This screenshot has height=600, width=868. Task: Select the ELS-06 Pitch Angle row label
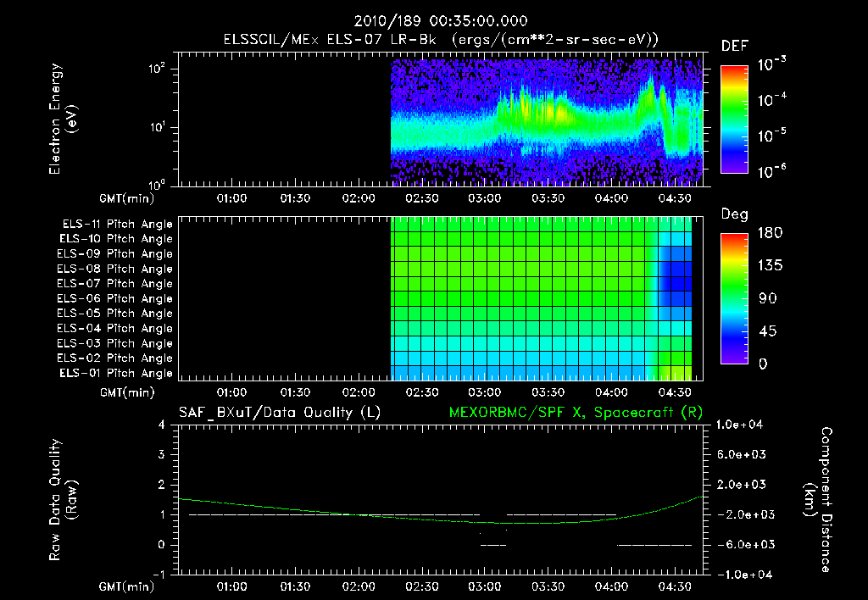click(114, 298)
